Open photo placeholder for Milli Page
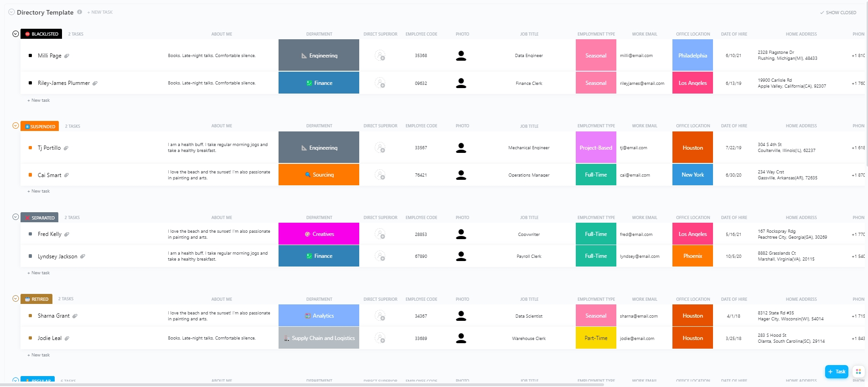This screenshot has width=868, height=387. pyautogui.click(x=461, y=56)
